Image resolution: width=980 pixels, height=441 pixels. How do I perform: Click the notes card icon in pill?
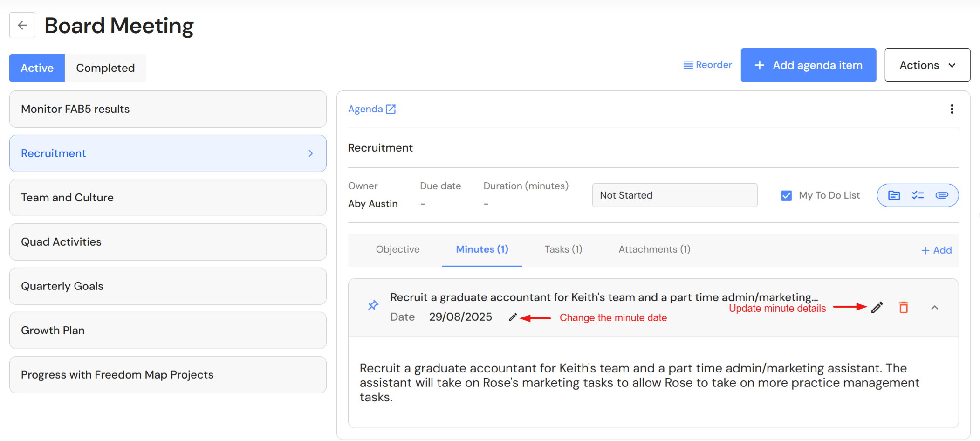coord(894,195)
